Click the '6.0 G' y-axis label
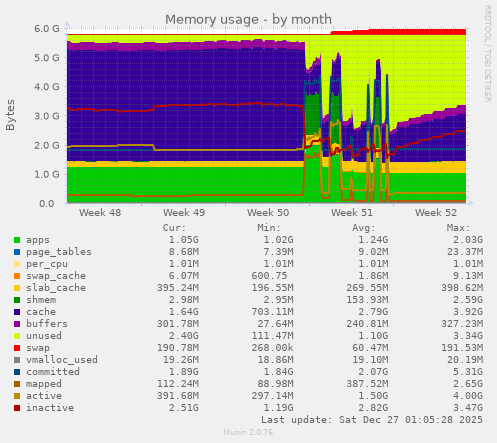 (47, 29)
